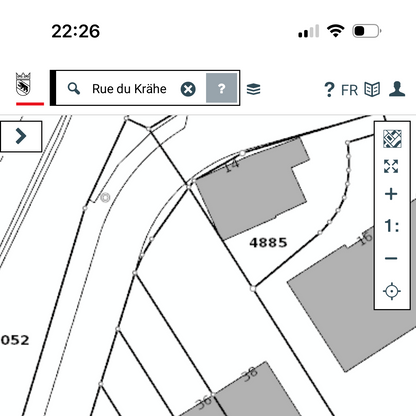Switch language with FR
416x416 pixels.
tap(349, 90)
